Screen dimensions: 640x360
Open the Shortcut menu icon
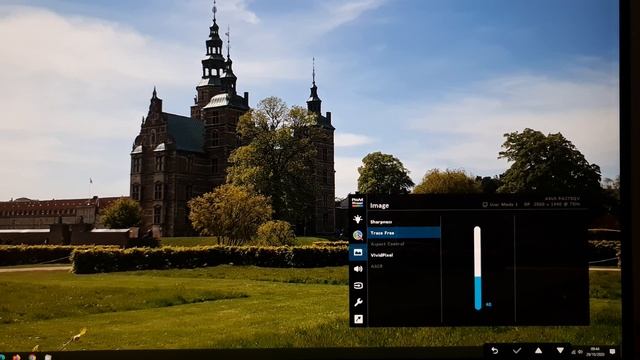pyautogui.click(x=358, y=319)
